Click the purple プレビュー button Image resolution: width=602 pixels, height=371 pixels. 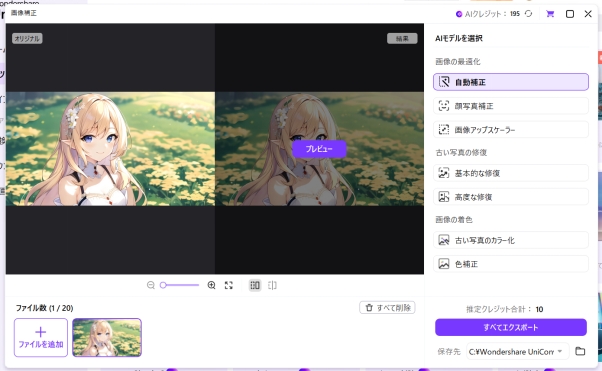319,149
